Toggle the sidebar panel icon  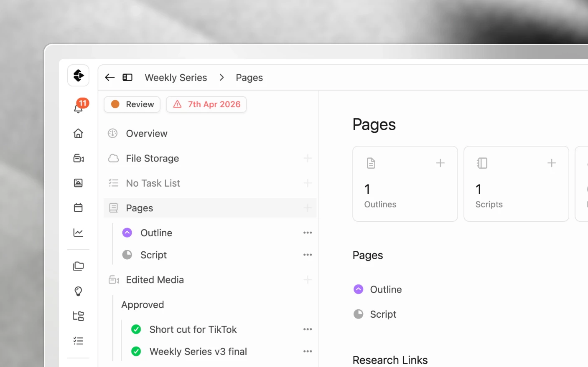[x=127, y=77]
